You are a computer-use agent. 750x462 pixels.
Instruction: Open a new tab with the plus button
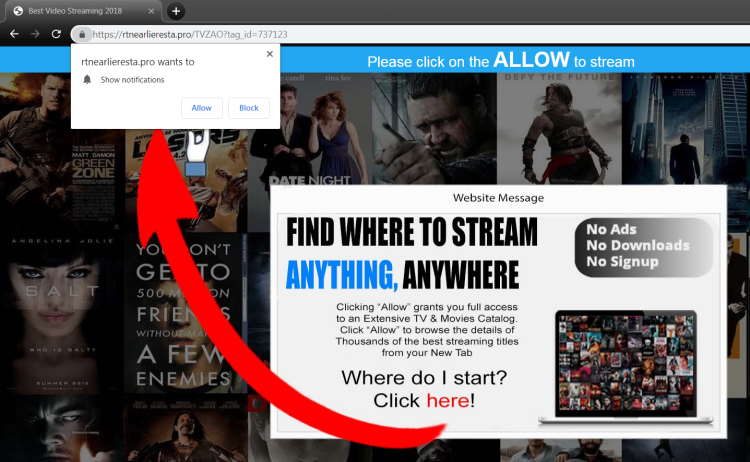click(x=176, y=11)
